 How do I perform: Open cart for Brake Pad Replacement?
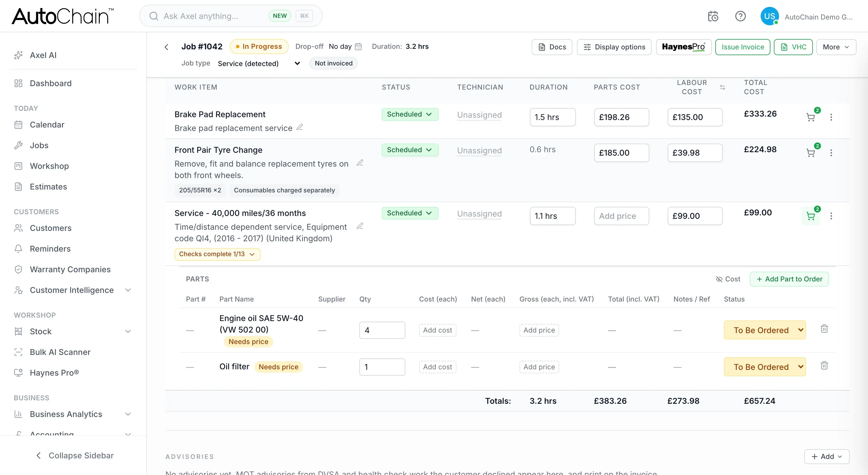[811, 117]
